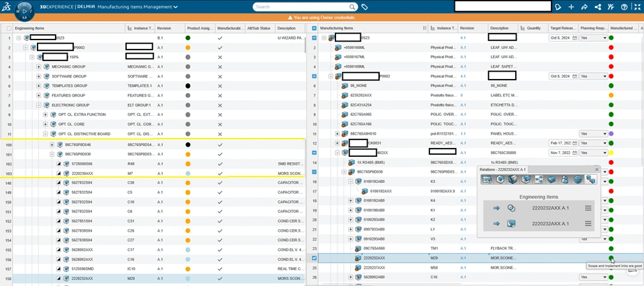The height and width of the screenshot is (286, 644).
Task: Sort by Product Assig... column in Engineering Items
Action: 200,28
